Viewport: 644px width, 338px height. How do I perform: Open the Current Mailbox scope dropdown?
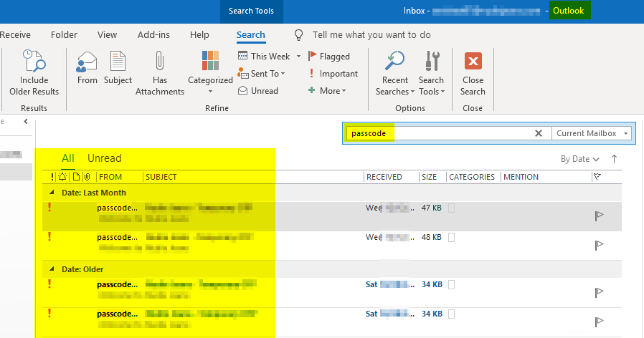click(591, 133)
